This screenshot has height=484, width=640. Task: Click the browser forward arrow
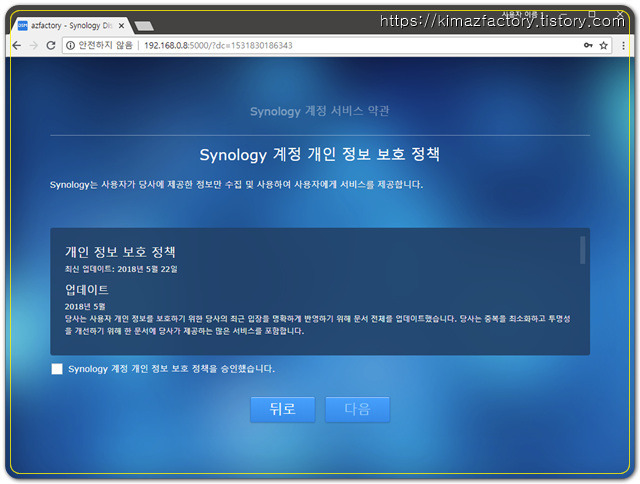[33, 45]
